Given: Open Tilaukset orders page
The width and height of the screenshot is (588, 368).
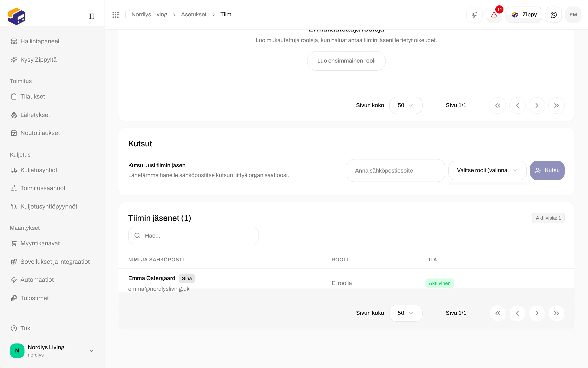Looking at the screenshot, I should click(52, 96).
